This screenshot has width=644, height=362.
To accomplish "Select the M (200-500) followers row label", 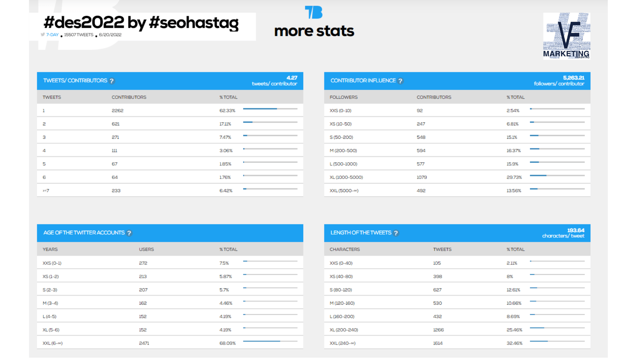I will pyautogui.click(x=343, y=151).
